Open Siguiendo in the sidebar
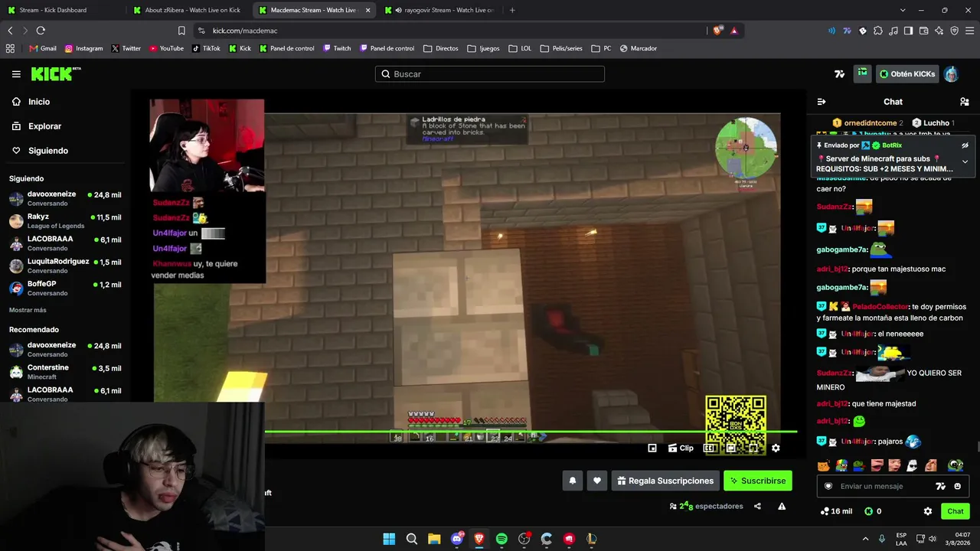 click(x=48, y=151)
